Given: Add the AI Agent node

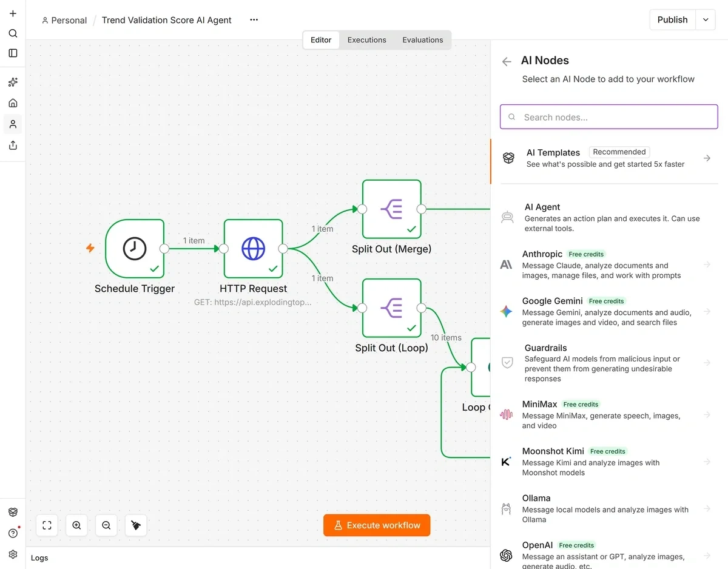Looking at the screenshot, I should [x=609, y=217].
